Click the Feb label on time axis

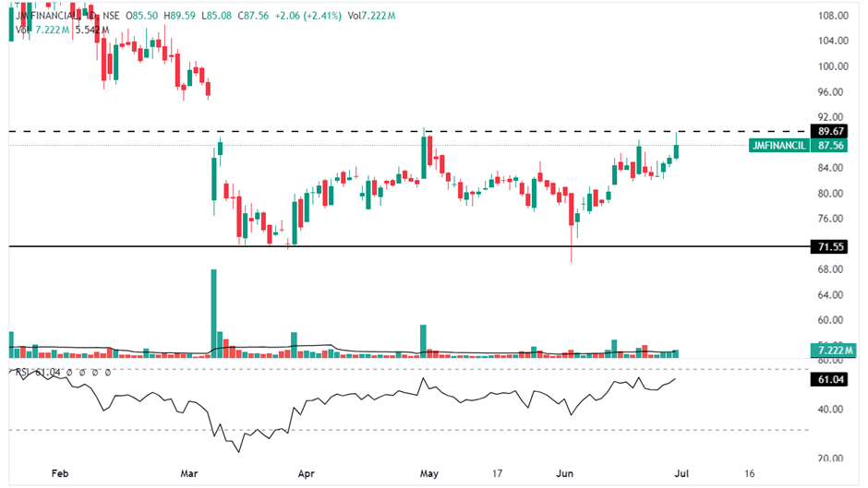60,473
